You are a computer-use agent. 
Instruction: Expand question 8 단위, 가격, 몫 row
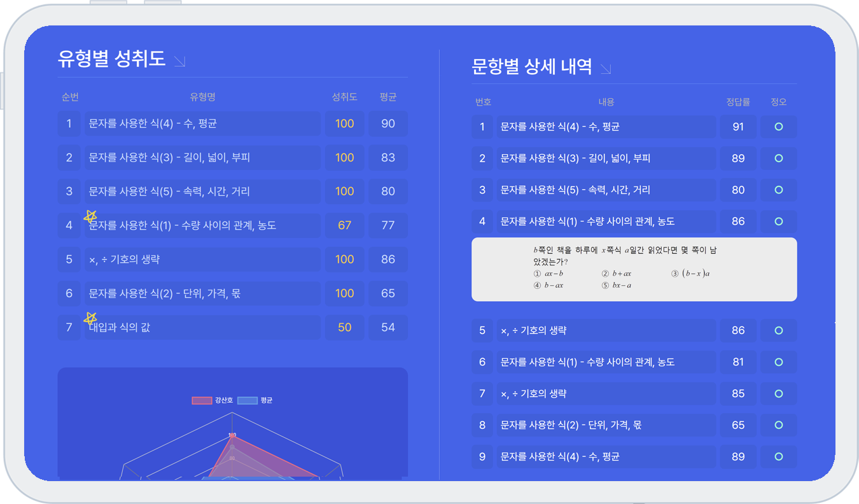click(606, 425)
